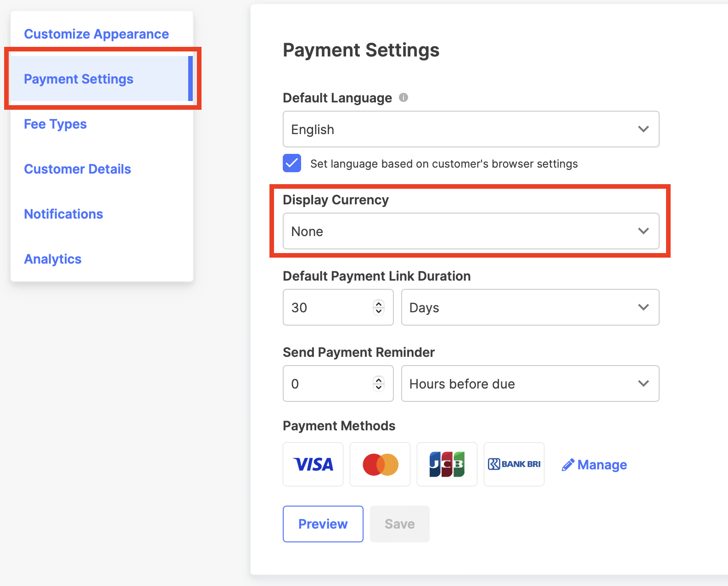
Task: Select the Mastercard payment method logo
Action: [380, 464]
